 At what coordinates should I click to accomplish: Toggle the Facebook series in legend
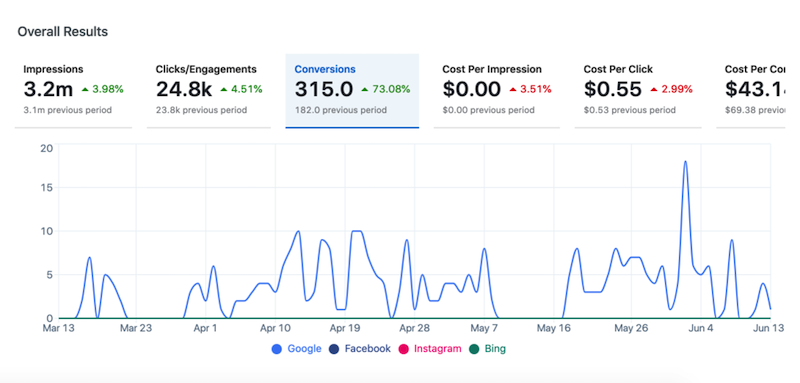click(360, 349)
